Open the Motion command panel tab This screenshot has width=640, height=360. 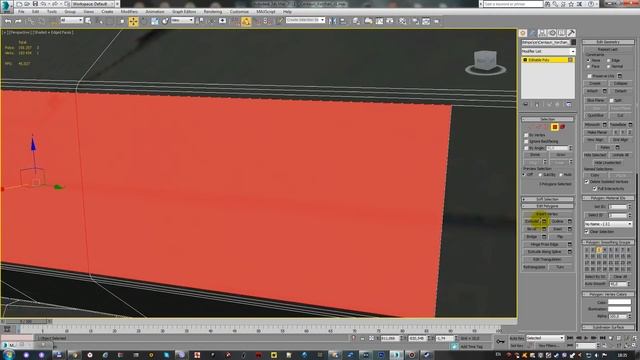552,33
